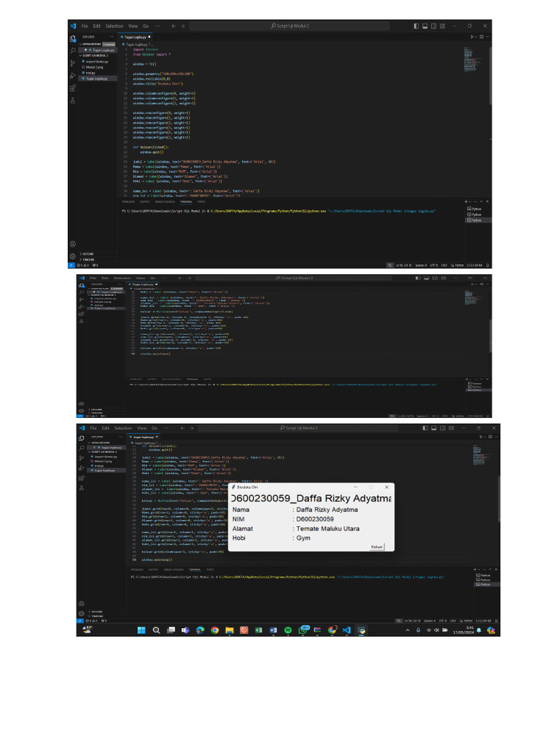The width and height of the screenshot is (560, 747).
Task: Select trial.py in top screenshot explorer
Action: (90, 73)
